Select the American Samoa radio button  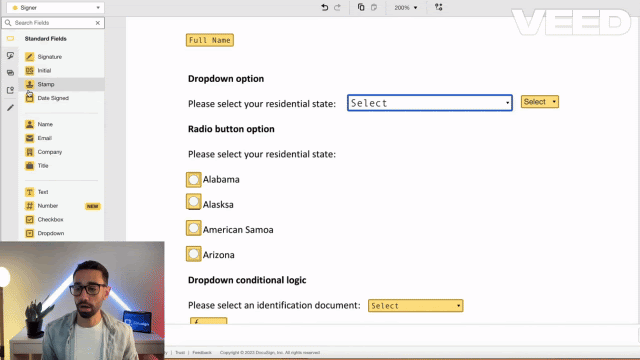pyautogui.click(x=193, y=228)
